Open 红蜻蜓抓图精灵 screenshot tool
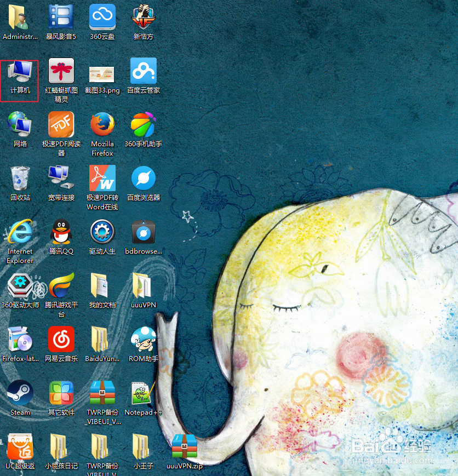This screenshot has height=476, width=458. [x=61, y=71]
